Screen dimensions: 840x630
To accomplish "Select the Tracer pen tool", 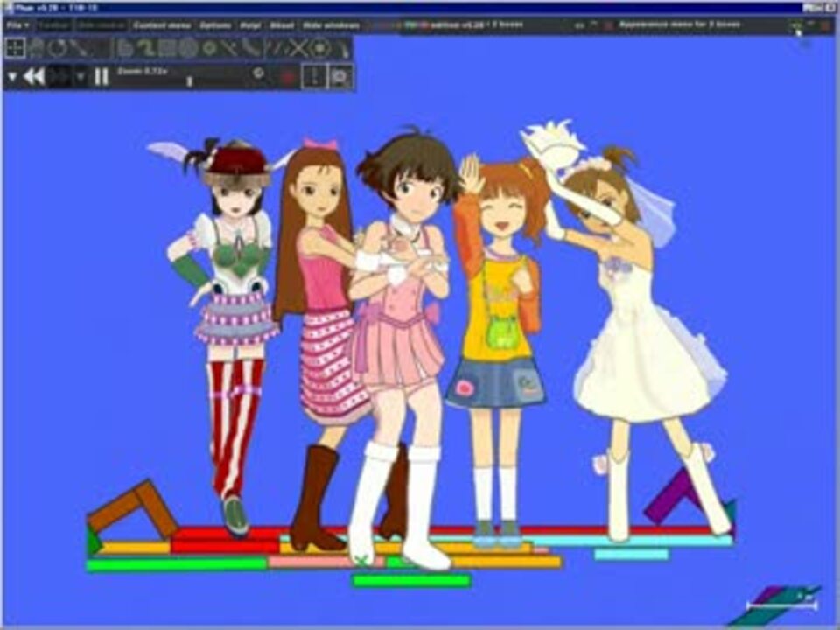I will click(x=341, y=48).
